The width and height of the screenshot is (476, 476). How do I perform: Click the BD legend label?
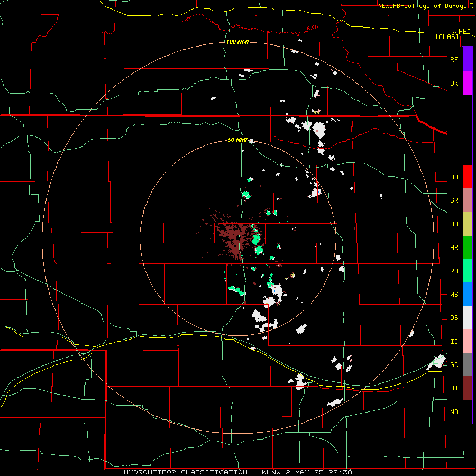click(x=454, y=224)
